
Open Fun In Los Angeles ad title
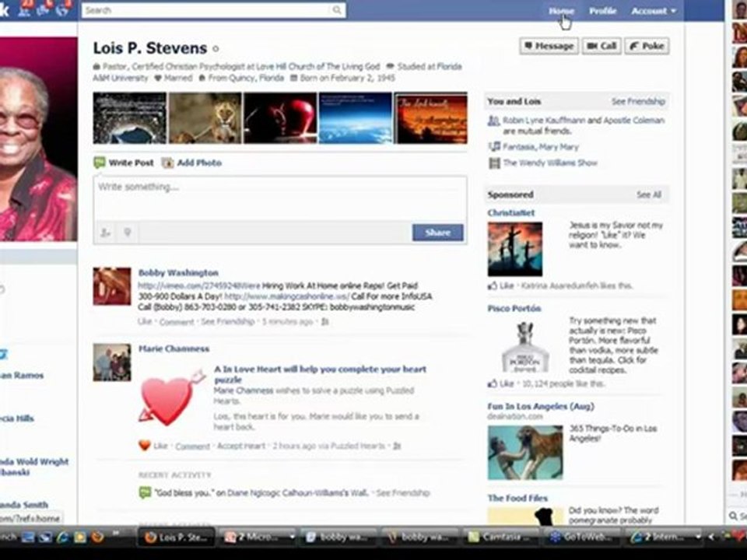[541, 406]
